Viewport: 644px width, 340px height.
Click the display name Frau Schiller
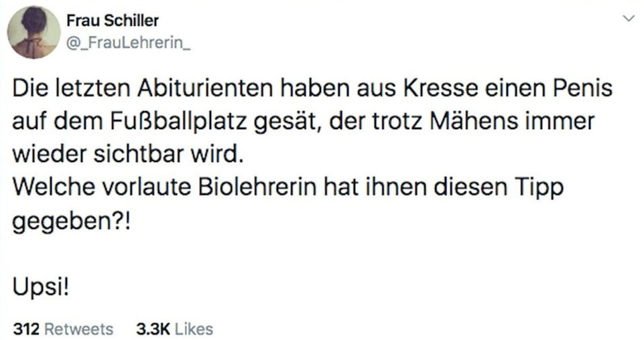point(113,20)
